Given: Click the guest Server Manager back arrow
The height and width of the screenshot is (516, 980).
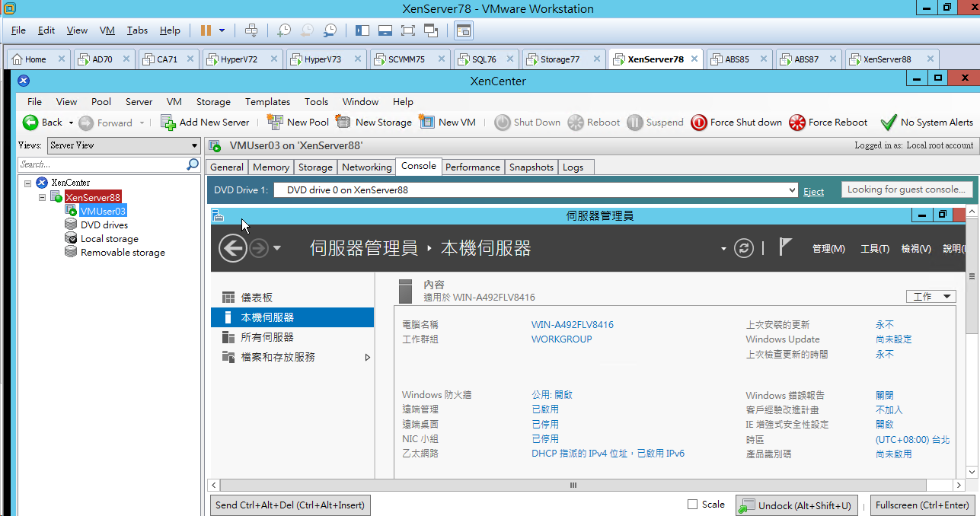Looking at the screenshot, I should (233, 248).
